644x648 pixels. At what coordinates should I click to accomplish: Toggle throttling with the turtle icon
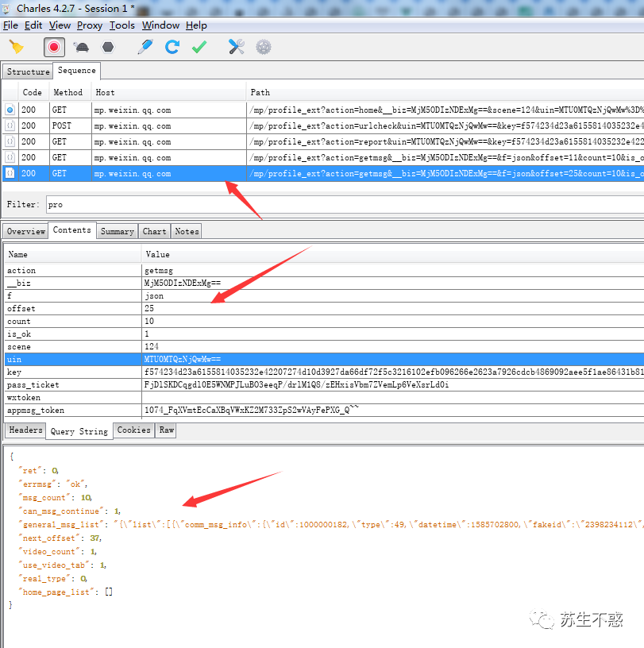point(82,47)
